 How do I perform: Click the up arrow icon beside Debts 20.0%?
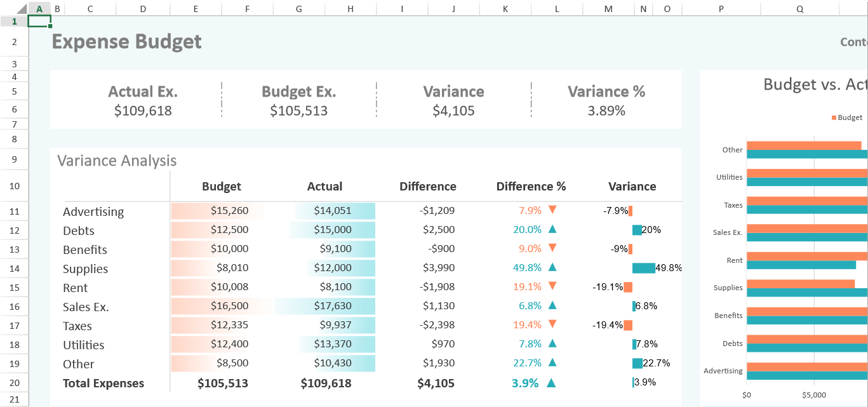point(552,229)
